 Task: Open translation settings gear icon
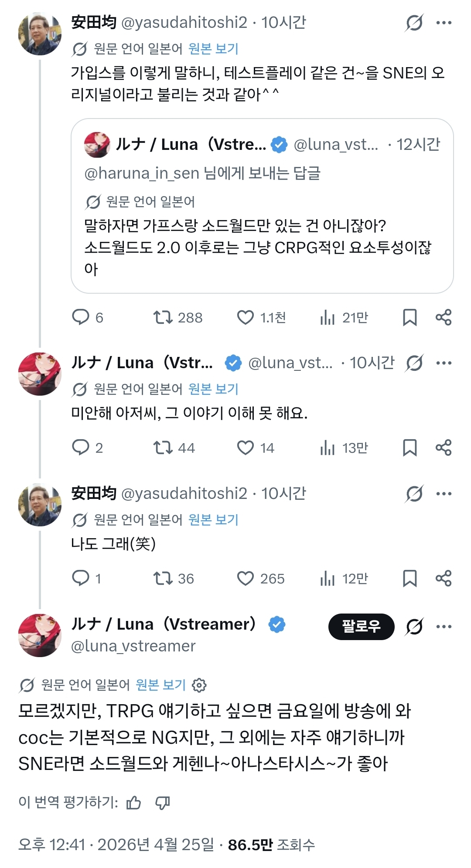(x=199, y=685)
